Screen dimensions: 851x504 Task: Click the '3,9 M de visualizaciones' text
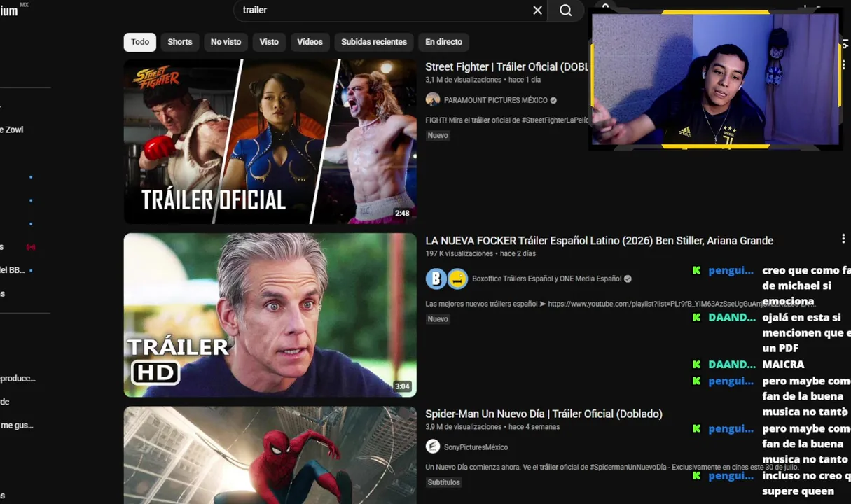tap(464, 427)
